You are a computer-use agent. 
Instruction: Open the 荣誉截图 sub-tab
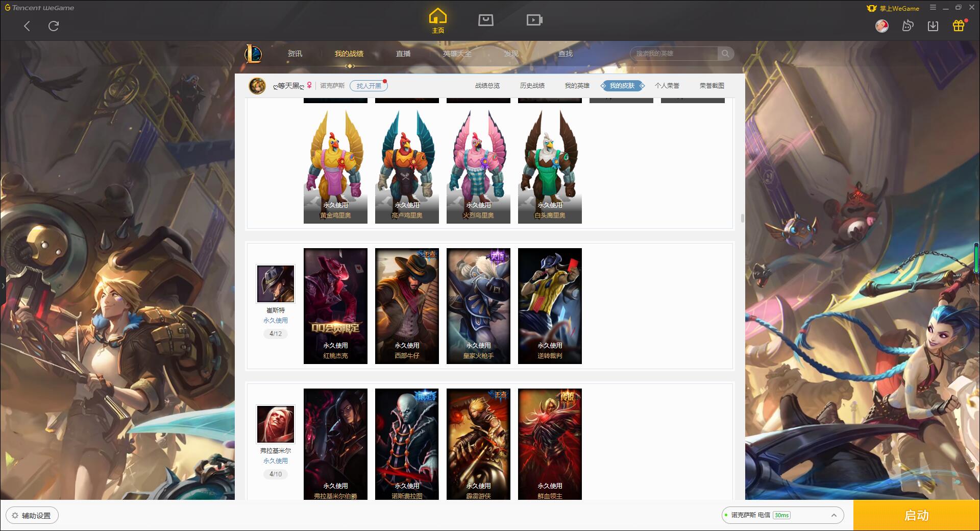(x=712, y=86)
